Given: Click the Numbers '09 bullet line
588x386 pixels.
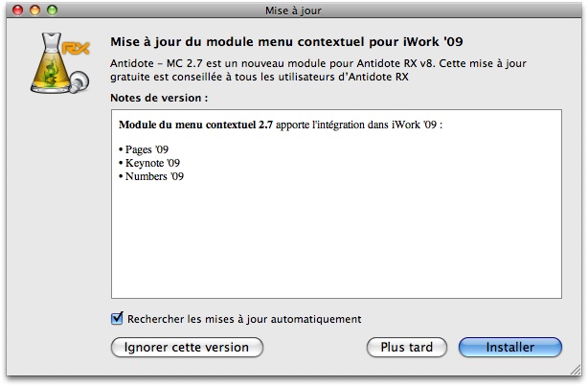Looking at the screenshot, I should click(150, 176).
